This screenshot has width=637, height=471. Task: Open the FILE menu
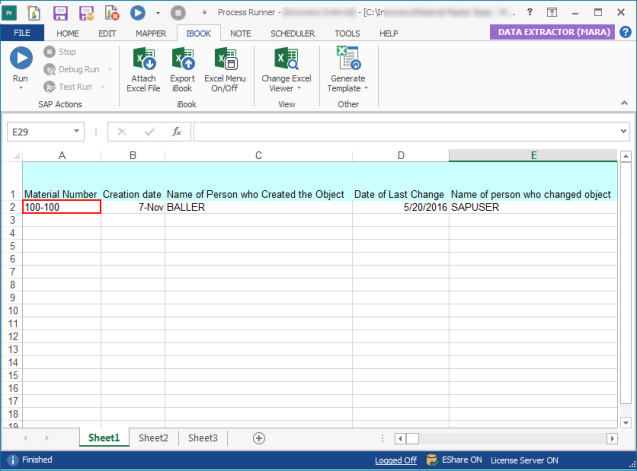pyautogui.click(x=22, y=33)
